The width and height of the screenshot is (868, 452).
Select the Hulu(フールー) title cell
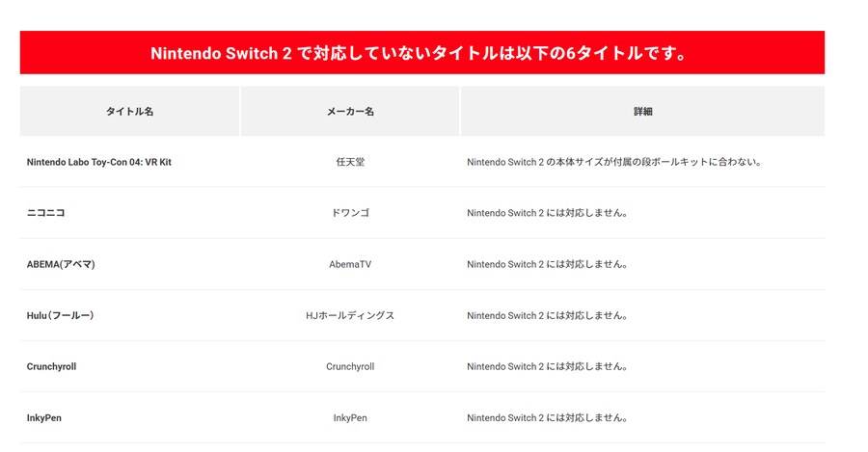(x=61, y=315)
